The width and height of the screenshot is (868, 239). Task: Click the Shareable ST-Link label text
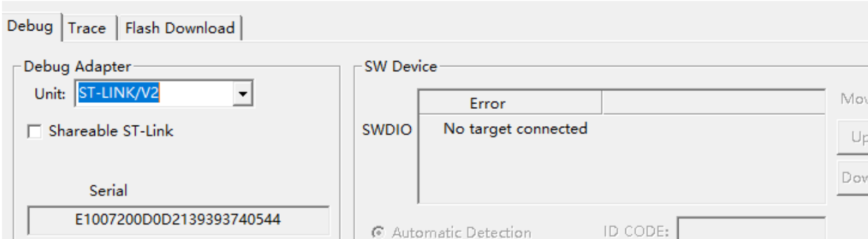(111, 131)
